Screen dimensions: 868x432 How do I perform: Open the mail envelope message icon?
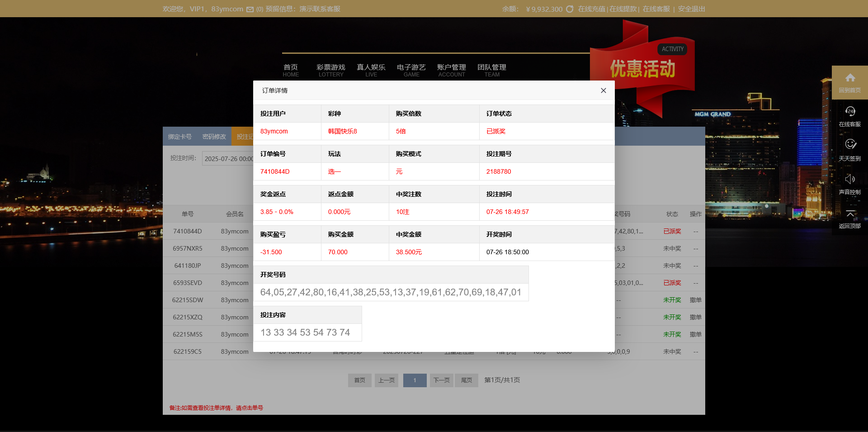tap(250, 9)
